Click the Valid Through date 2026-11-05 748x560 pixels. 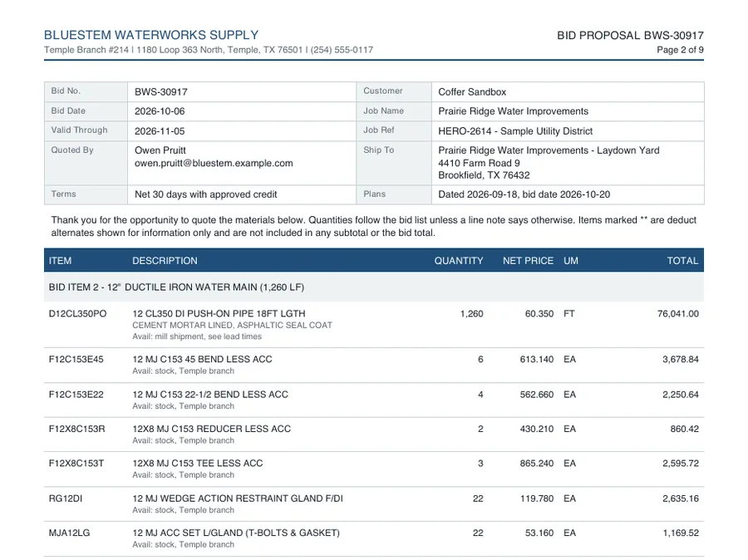(160, 131)
